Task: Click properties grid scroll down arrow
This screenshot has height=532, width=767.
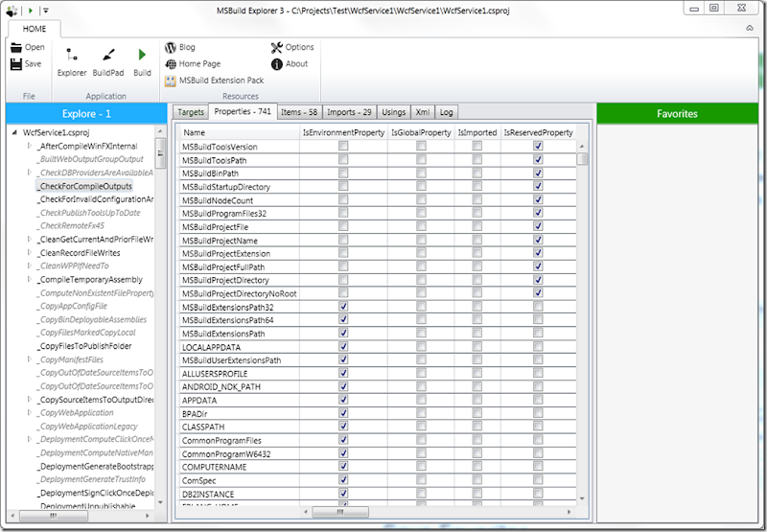Action: coord(582,498)
